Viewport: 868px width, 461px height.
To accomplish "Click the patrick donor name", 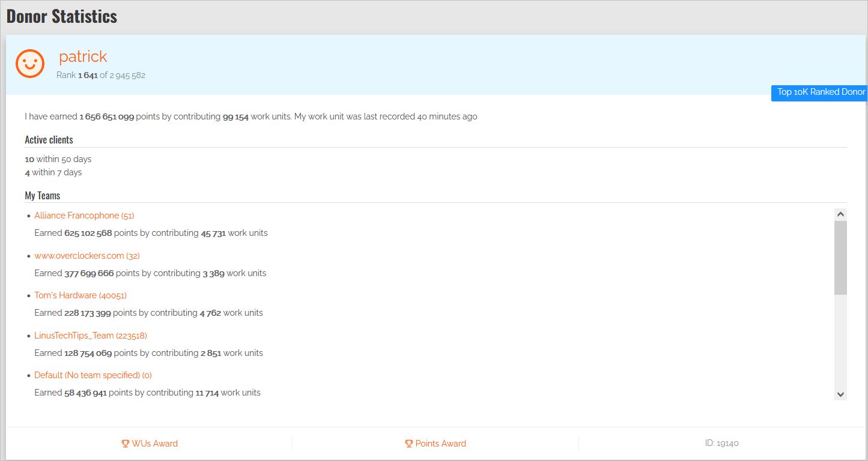I will click(x=83, y=56).
